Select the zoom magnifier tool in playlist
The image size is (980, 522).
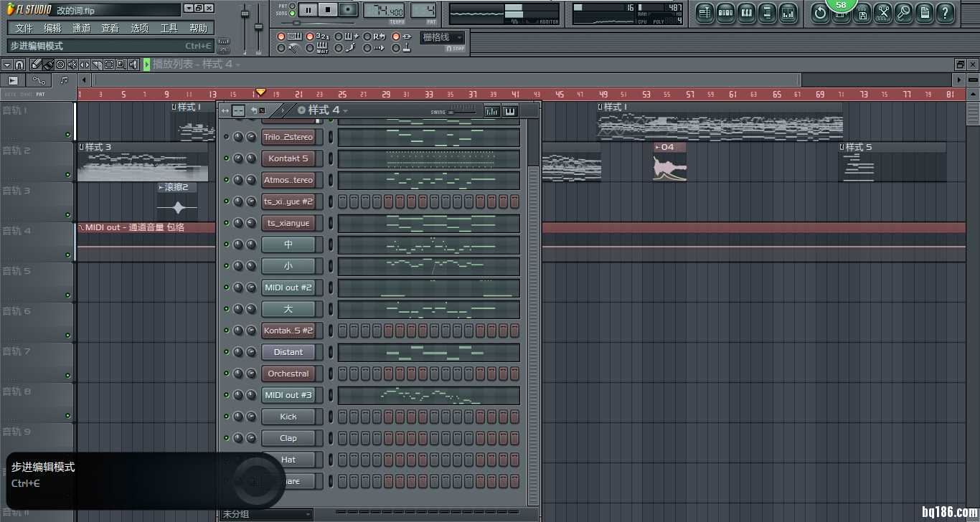point(121,65)
